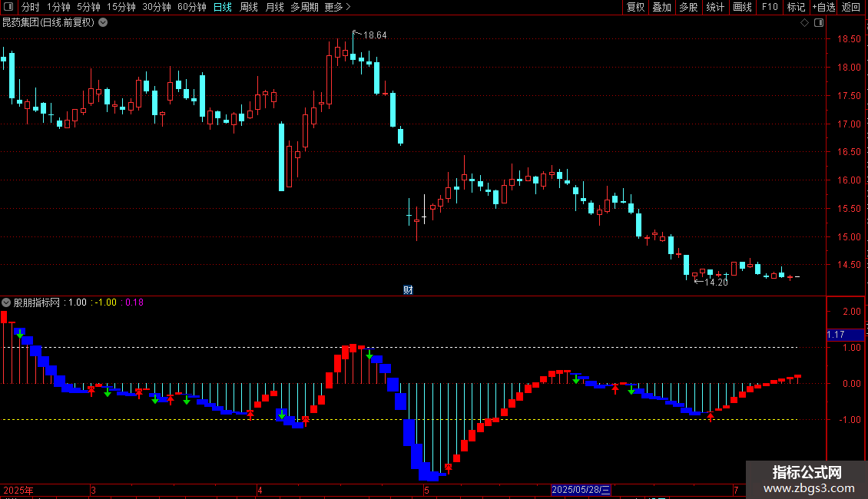Screen dimensions: 868x499
Task: Click the 2025年 timeline label
Action: click(18, 490)
